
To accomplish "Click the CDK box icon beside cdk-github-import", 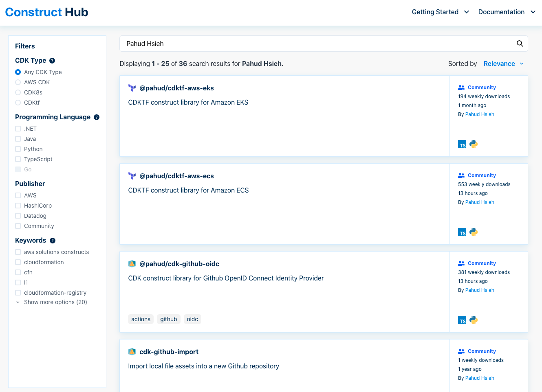I will 131,351.
